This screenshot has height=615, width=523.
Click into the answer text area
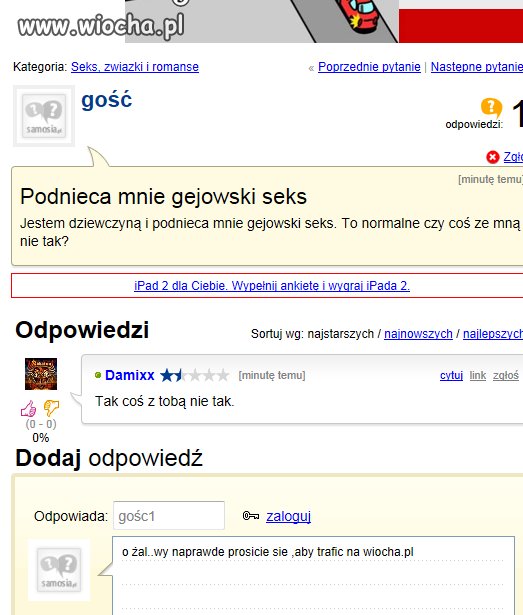313,575
